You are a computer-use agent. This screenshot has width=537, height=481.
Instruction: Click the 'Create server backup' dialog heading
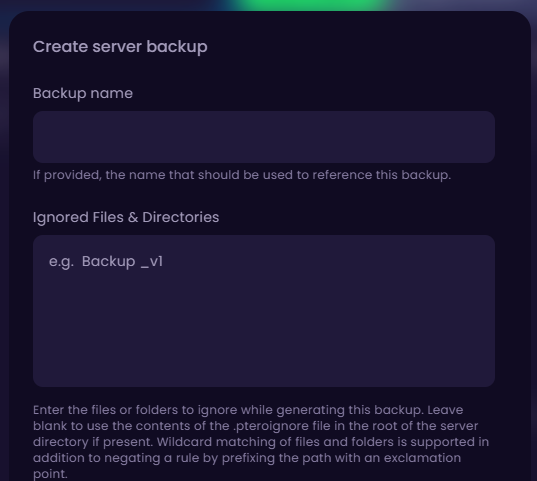120,47
